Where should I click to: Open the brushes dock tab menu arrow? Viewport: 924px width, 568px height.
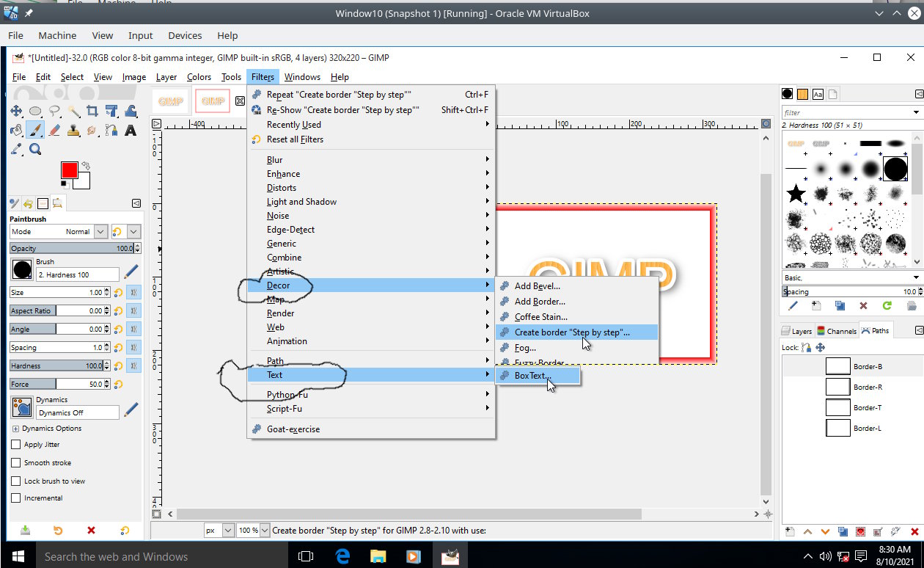tap(918, 94)
